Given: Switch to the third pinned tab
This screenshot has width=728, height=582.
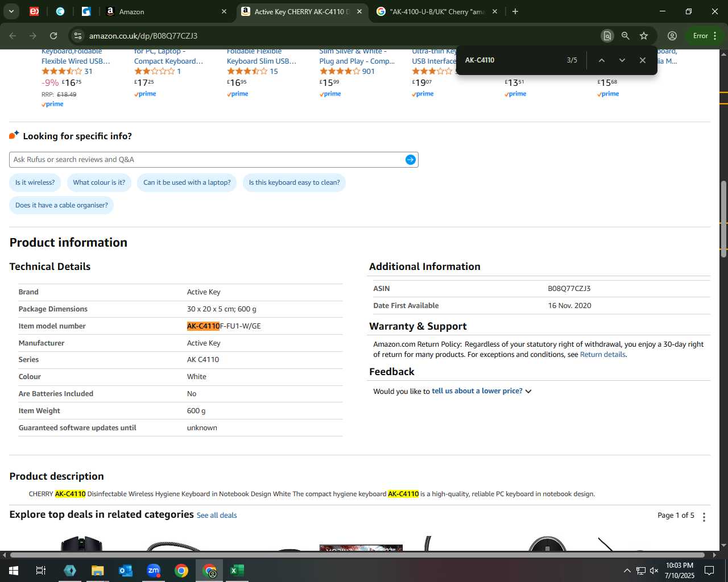Looking at the screenshot, I should (86, 11).
